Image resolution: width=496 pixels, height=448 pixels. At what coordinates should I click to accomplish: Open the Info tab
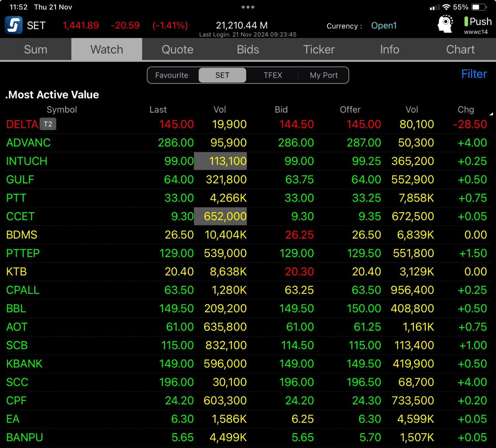[x=390, y=49]
